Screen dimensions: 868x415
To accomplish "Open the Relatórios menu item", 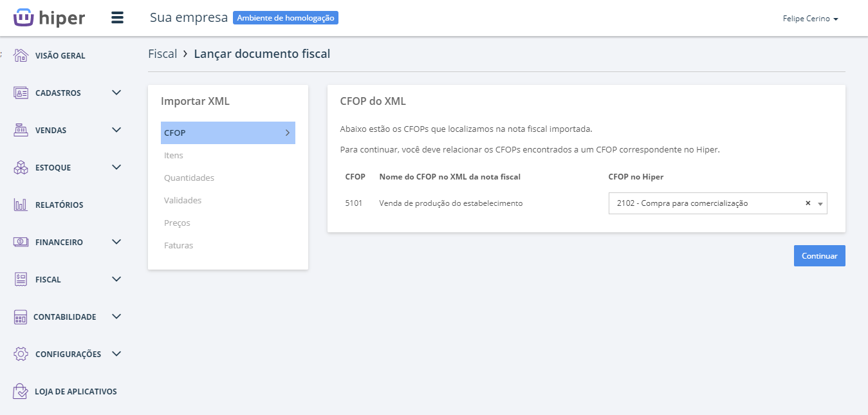I will click(x=59, y=205).
